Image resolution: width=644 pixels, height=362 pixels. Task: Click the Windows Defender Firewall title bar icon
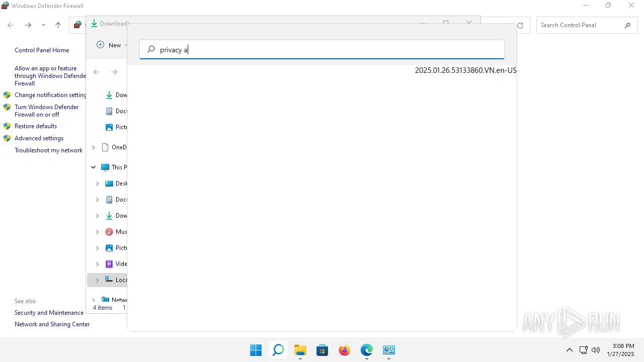[5, 6]
